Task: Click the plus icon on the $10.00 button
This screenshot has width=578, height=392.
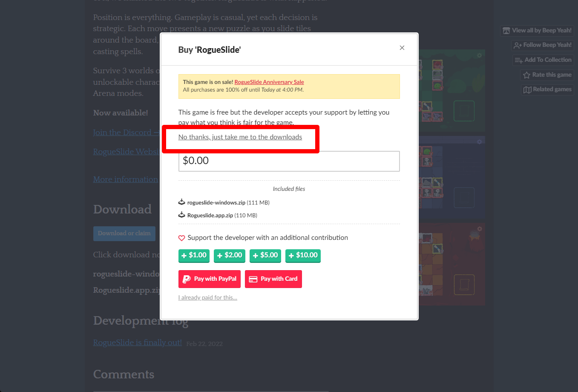Action: 291,256
